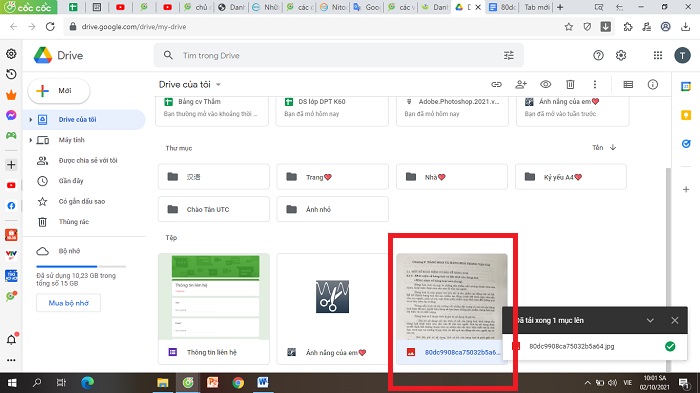Open PowerPoint from the taskbar
The image size is (700, 393).
click(x=212, y=383)
